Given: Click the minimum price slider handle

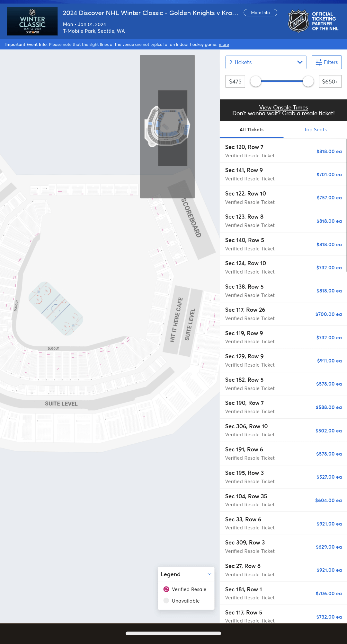Looking at the screenshot, I should [256, 82].
